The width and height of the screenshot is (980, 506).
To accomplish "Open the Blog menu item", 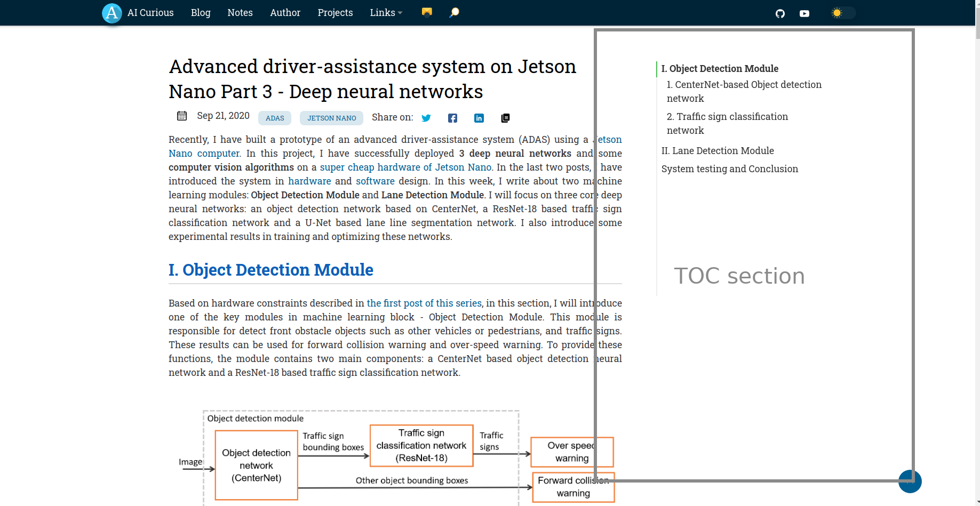I will coord(201,13).
